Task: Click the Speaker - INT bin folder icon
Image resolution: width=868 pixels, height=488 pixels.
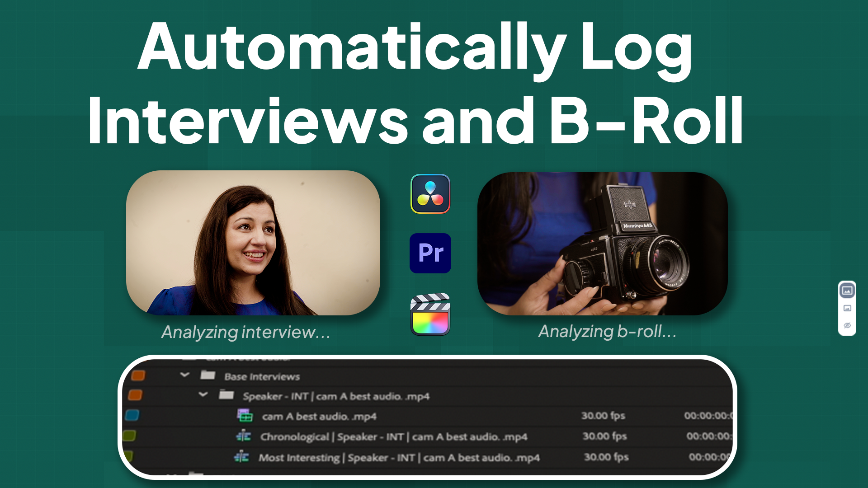Action: click(226, 395)
